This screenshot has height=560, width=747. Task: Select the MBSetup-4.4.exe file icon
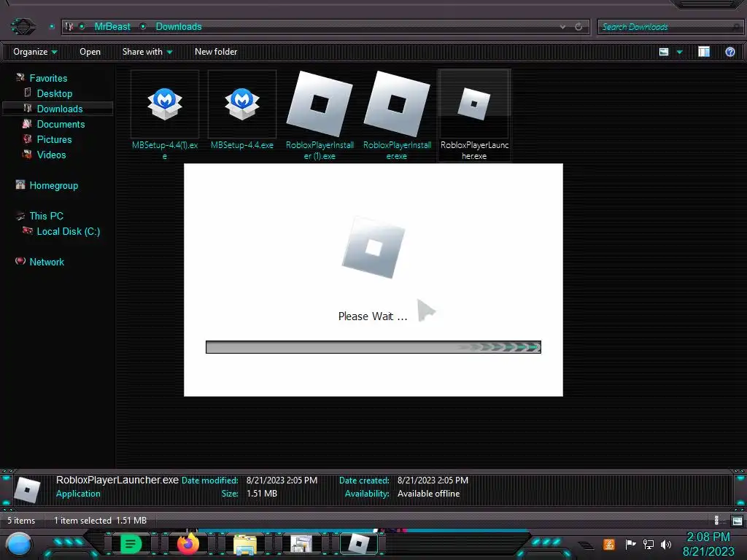tap(242, 104)
